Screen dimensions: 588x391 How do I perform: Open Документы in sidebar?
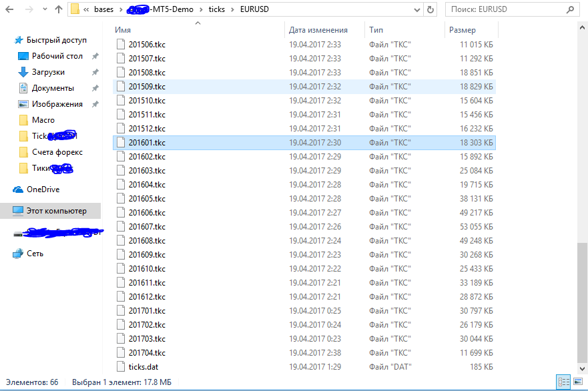(47, 88)
